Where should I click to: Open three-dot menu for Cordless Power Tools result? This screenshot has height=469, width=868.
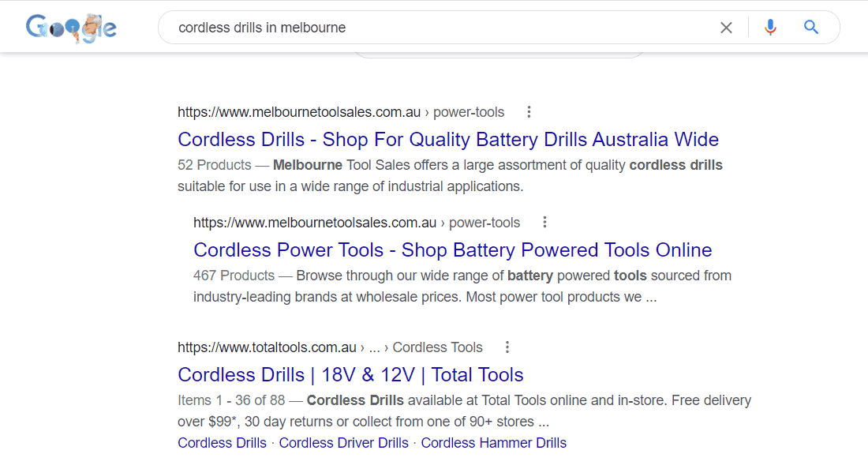544,223
